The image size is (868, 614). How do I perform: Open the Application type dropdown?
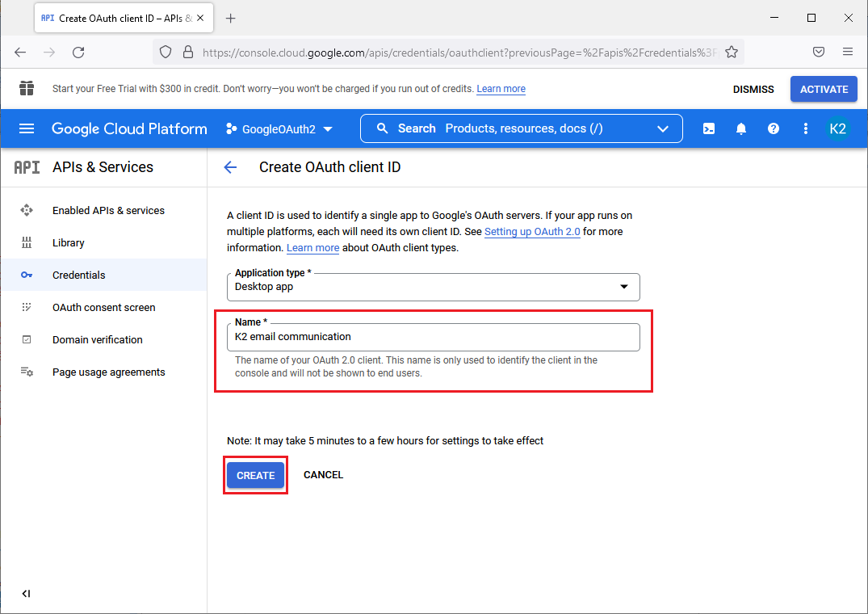[433, 287]
